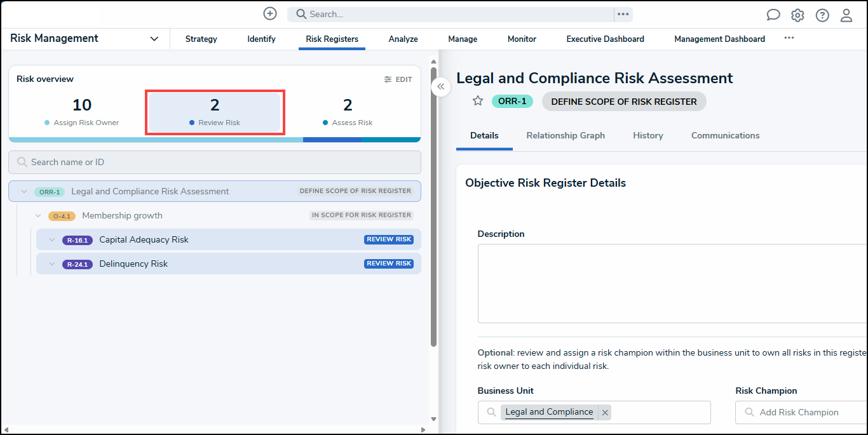Collapse the Membership growth objective node
The image size is (868, 435).
[x=38, y=216]
